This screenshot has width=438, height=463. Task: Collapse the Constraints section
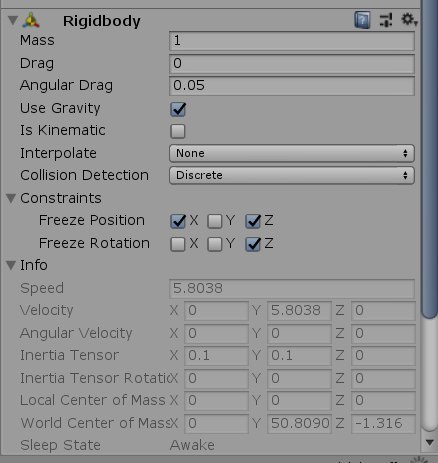(x=11, y=198)
